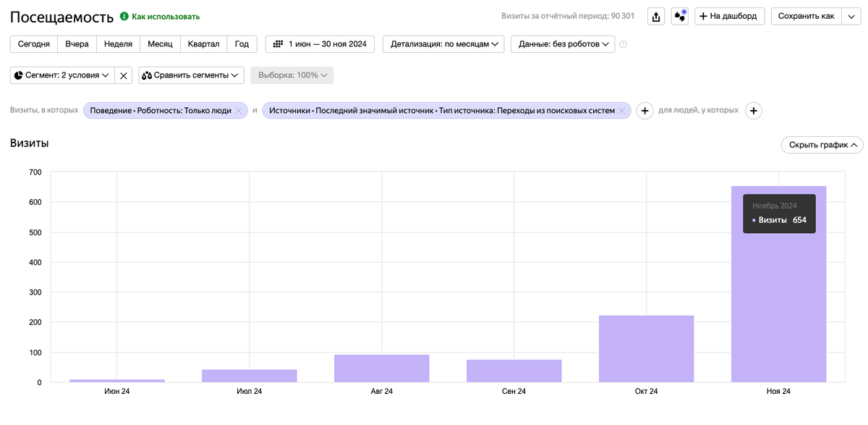868x425 pixels.
Task: Open the AI assistant icon button
Action: pos(680,16)
